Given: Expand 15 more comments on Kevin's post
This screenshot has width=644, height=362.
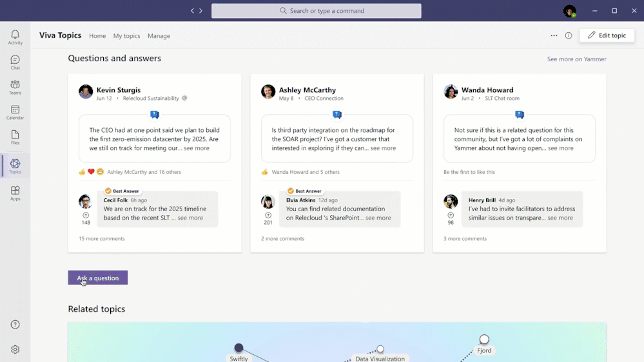Looking at the screenshot, I should click(x=102, y=238).
